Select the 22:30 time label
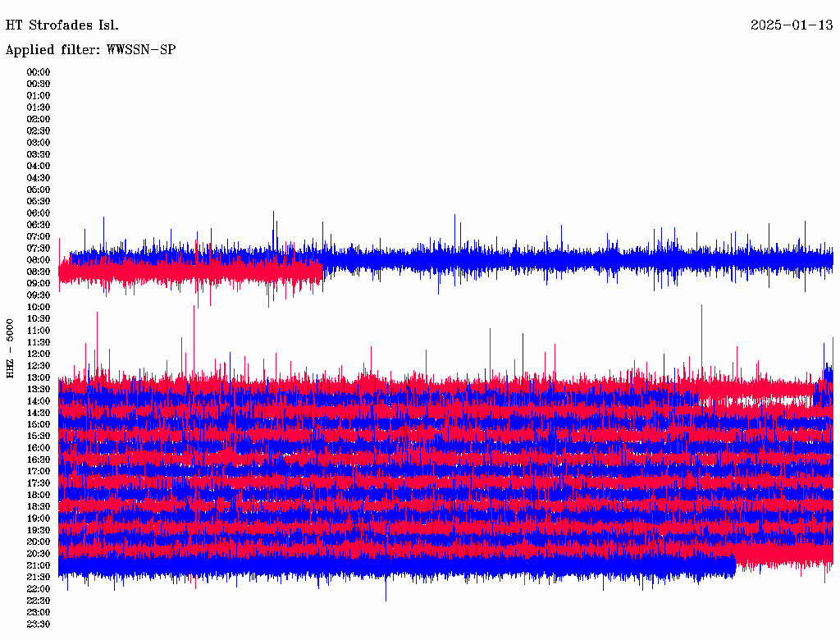 pos(39,601)
